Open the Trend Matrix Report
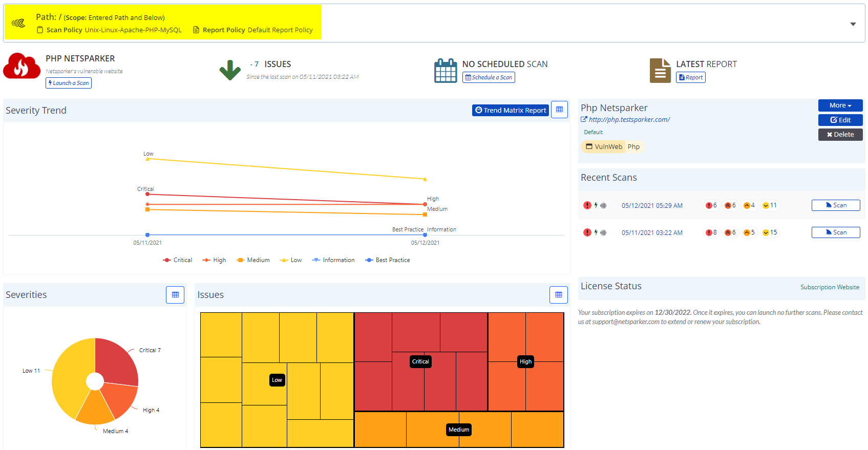 pos(511,110)
